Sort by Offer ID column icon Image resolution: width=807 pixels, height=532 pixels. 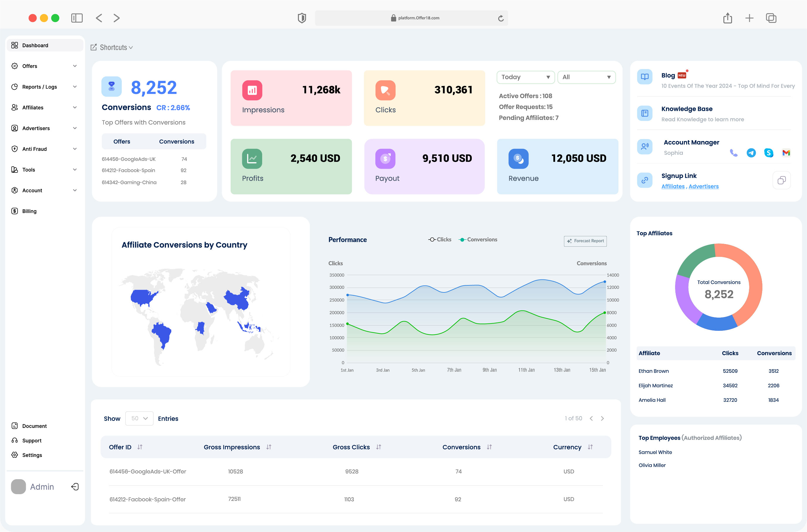click(x=140, y=447)
